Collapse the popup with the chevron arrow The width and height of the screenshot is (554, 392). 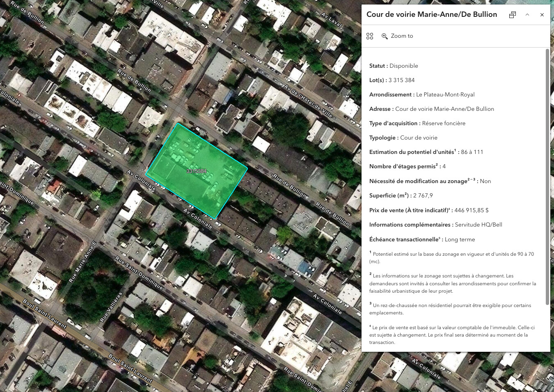coord(527,15)
